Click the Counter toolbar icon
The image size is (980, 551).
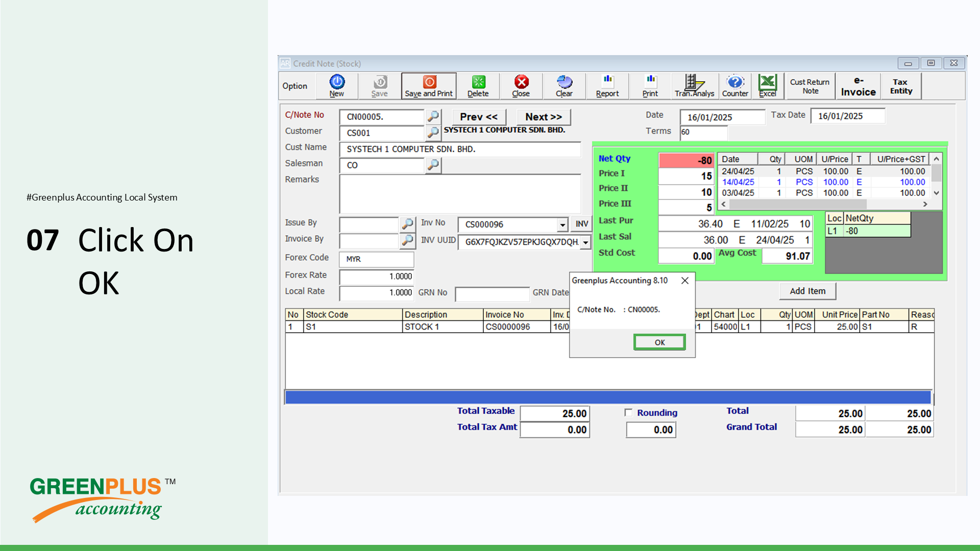[735, 86]
